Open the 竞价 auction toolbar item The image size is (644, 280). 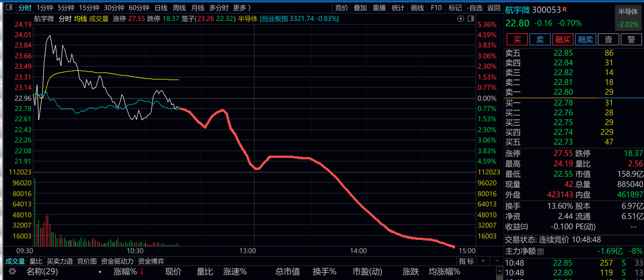341,8
